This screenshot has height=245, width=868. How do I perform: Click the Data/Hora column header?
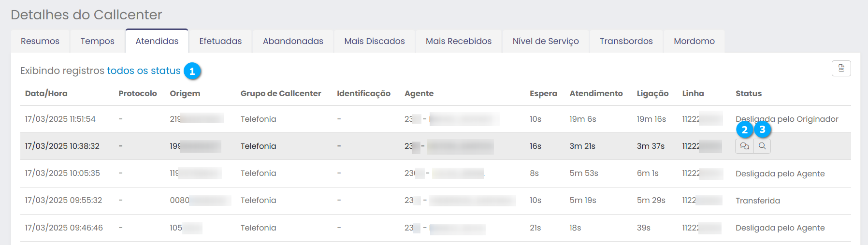click(x=46, y=93)
